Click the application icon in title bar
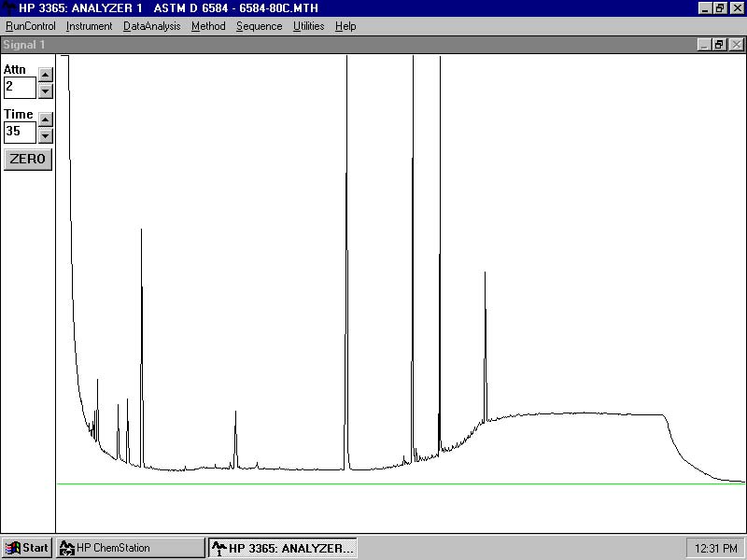The height and width of the screenshot is (560, 747). (x=8, y=8)
